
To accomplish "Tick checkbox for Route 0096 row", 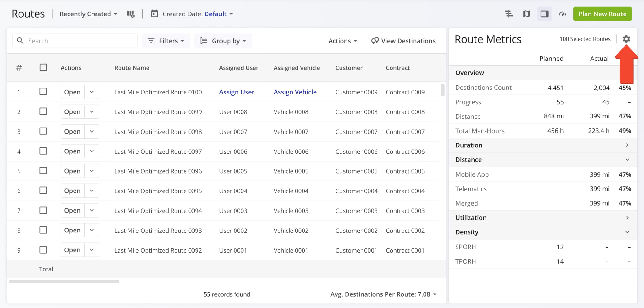I will pos(43,171).
